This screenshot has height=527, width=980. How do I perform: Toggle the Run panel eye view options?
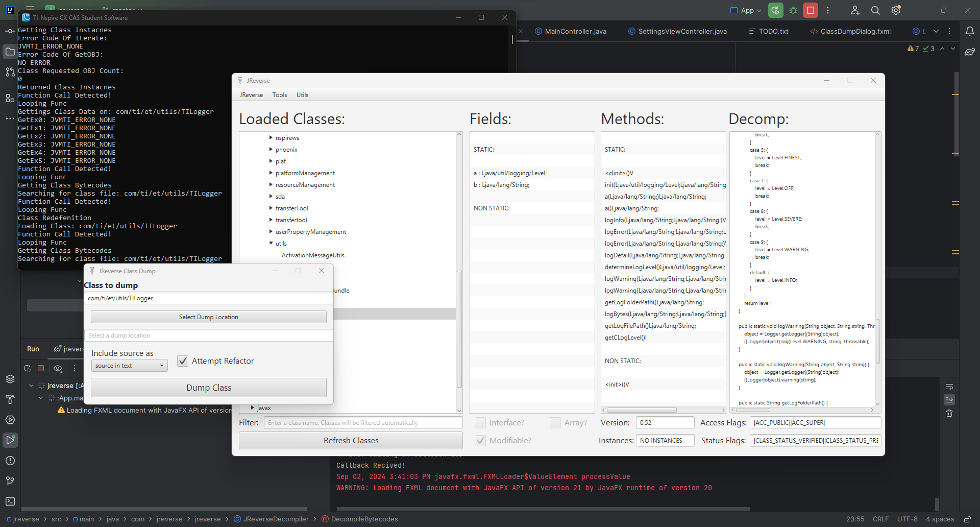(58, 368)
